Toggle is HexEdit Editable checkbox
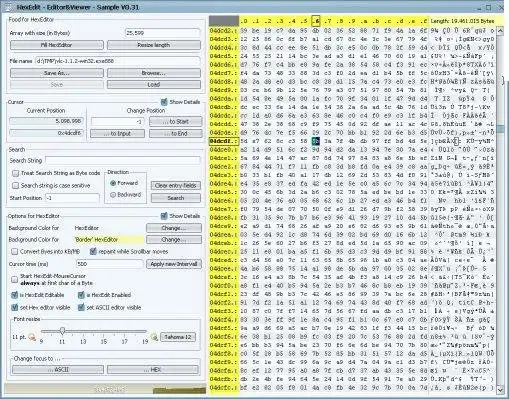Viewport: 509px width, 399px height. click(x=15, y=295)
